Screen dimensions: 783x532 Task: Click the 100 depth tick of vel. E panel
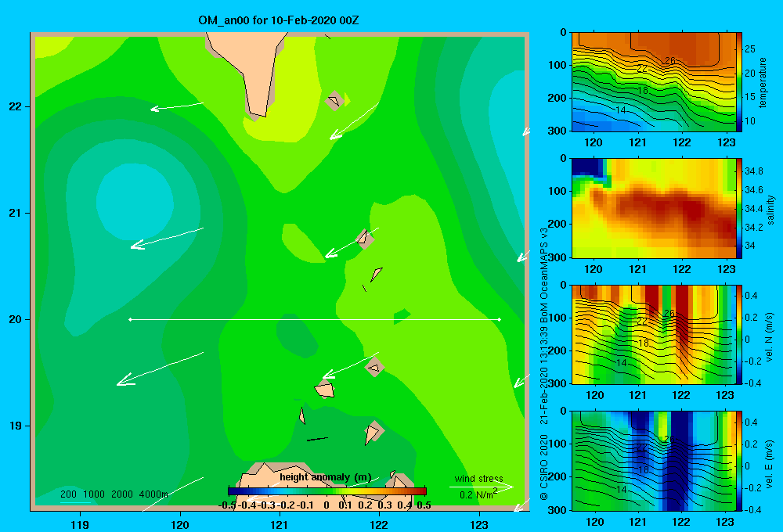pos(557,444)
